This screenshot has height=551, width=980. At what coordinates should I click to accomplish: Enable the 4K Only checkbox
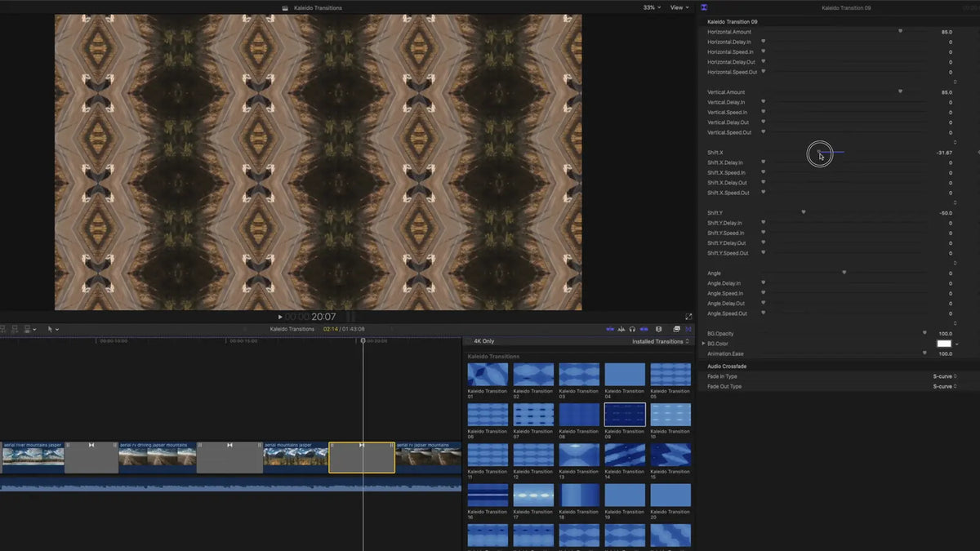[470, 341]
